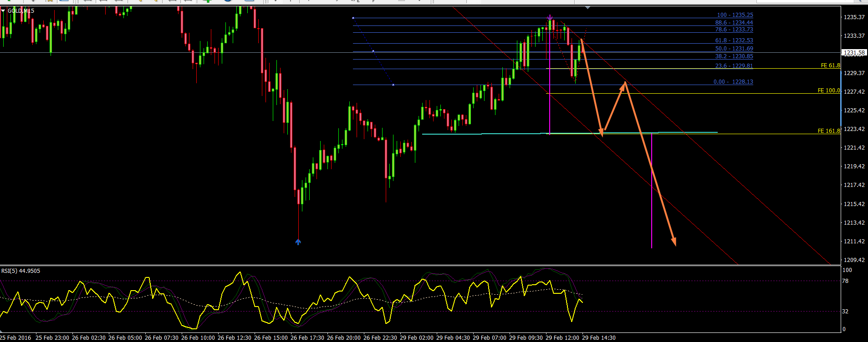The height and width of the screenshot is (342, 868).
Task: Click the triangle beside the GOLD,M15 label
Action: click(x=3, y=10)
